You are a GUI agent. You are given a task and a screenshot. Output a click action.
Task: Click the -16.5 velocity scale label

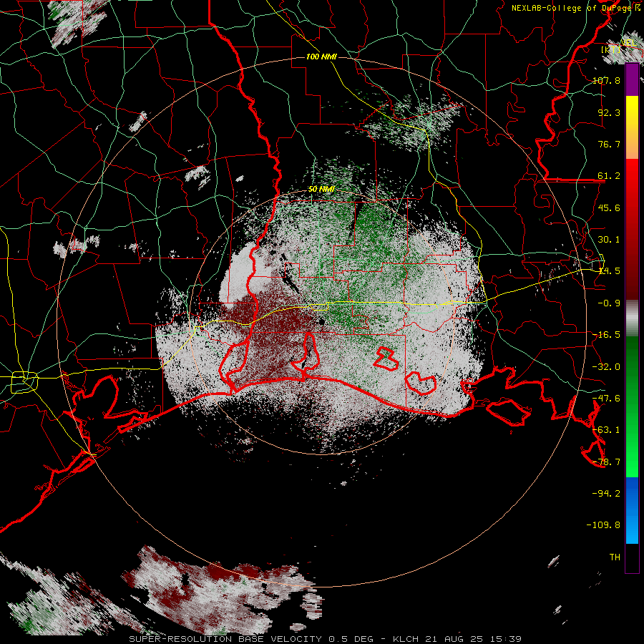point(606,335)
